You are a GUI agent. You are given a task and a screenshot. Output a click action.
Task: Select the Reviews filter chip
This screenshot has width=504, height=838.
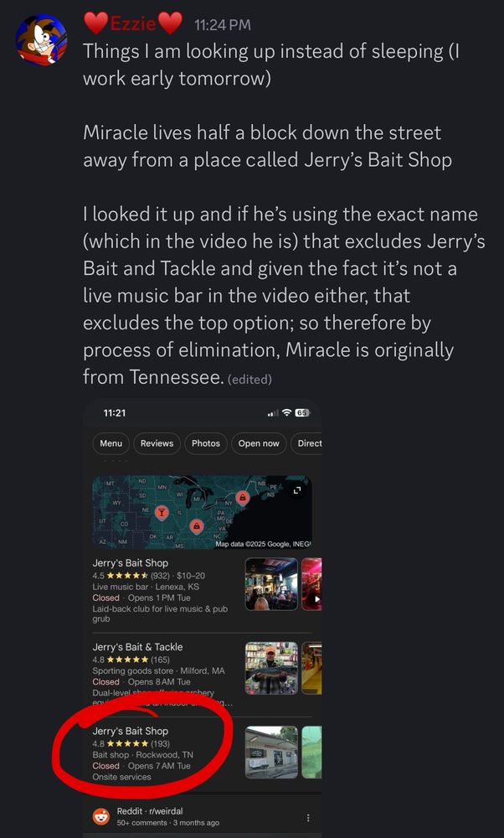click(x=157, y=443)
